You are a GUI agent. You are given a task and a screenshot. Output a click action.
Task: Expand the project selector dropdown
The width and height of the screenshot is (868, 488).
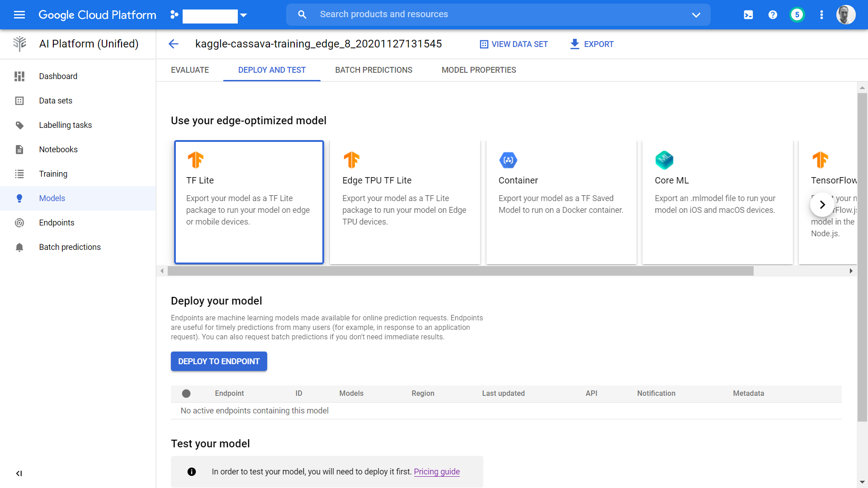[x=244, y=15]
